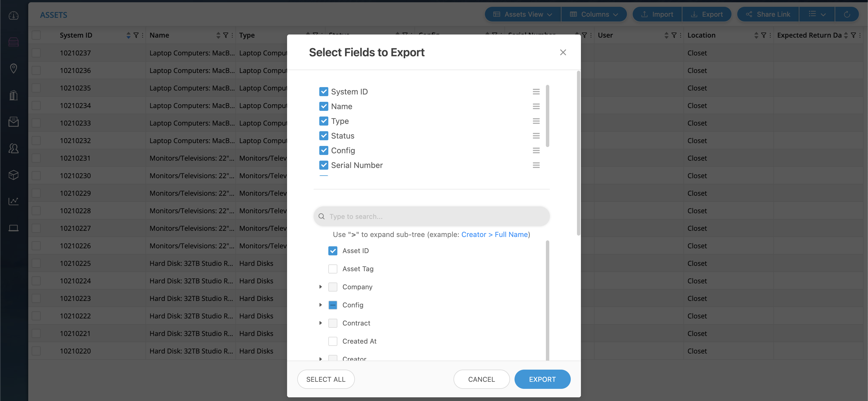Open Inventory via the box icon
Screen dimensions: 868x401
pyautogui.click(x=14, y=175)
